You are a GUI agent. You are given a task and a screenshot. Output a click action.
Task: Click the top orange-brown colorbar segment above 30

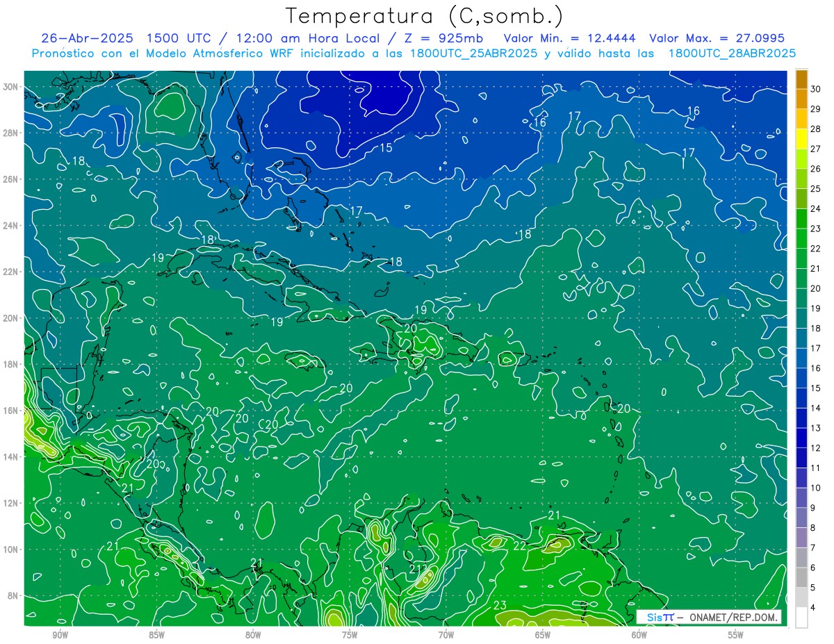pyautogui.click(x=802, y=79)
